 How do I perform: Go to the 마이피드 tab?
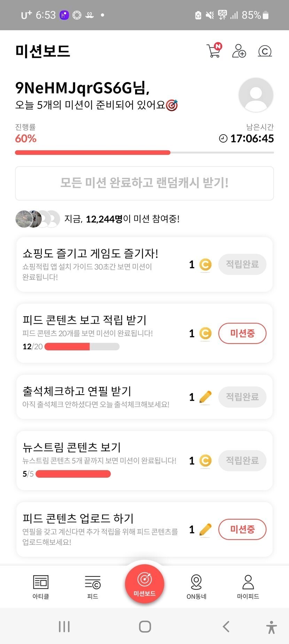(248, 587)
